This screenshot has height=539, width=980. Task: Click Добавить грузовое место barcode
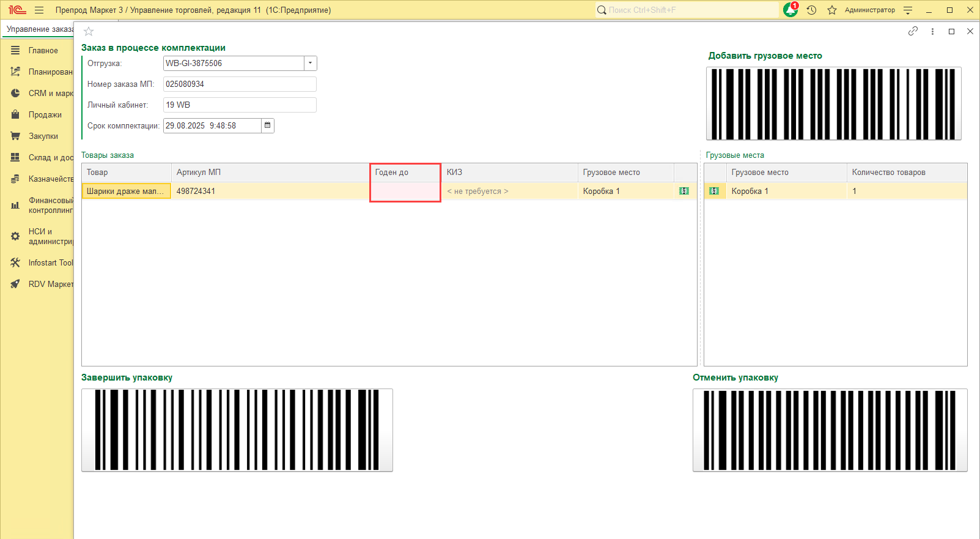(834, 103)
